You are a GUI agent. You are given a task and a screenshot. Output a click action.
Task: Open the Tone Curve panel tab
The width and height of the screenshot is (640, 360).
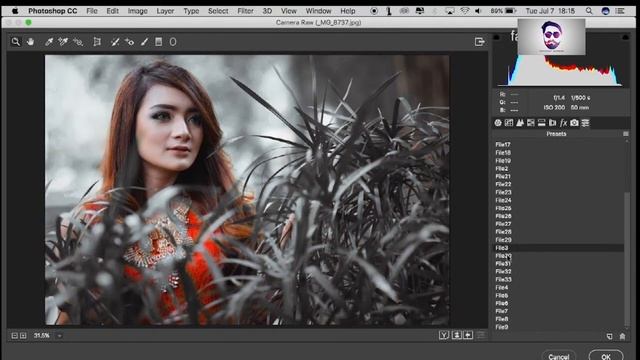(509, 123)
